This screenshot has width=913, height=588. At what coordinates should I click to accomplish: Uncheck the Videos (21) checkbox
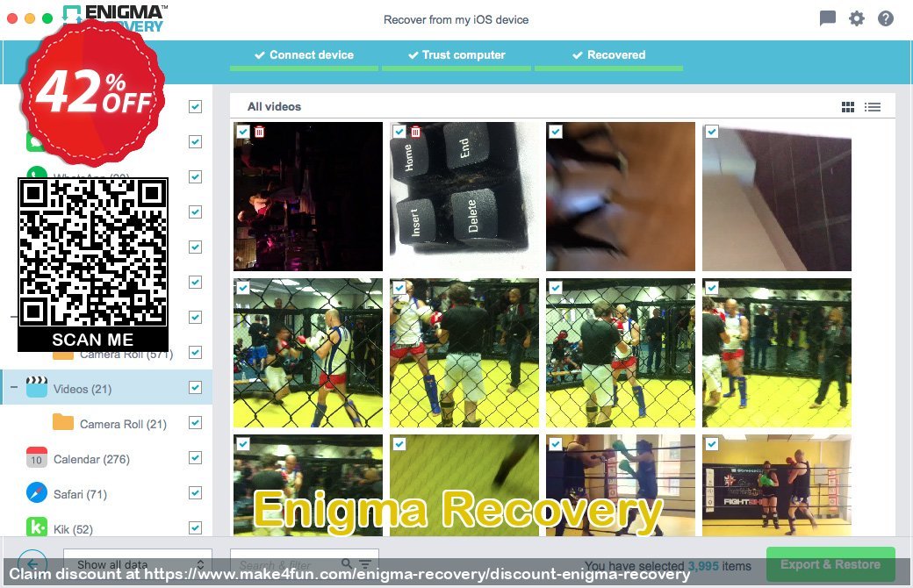tap(195, 388)
